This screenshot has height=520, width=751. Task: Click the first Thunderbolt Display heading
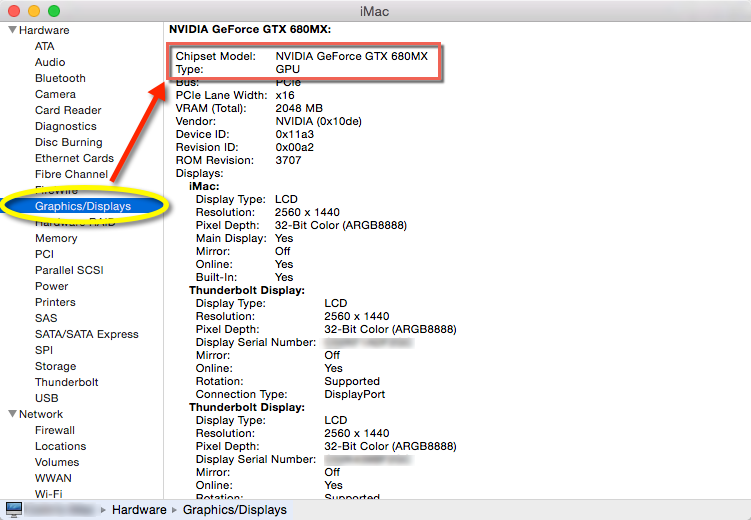[247, 290]
